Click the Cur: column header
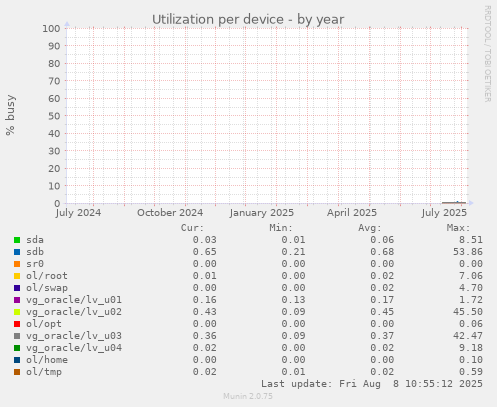497x407 pixels. click(x=192, y=228)
